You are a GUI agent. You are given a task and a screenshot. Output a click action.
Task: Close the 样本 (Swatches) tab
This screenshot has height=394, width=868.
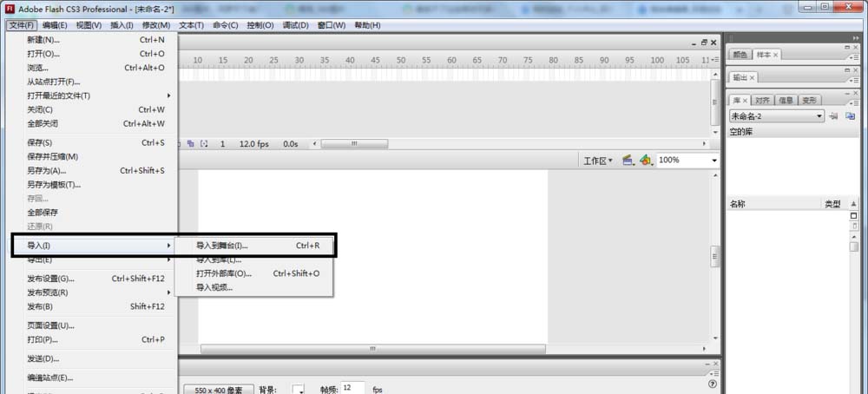pyautogui.click(x=775, y=55)
